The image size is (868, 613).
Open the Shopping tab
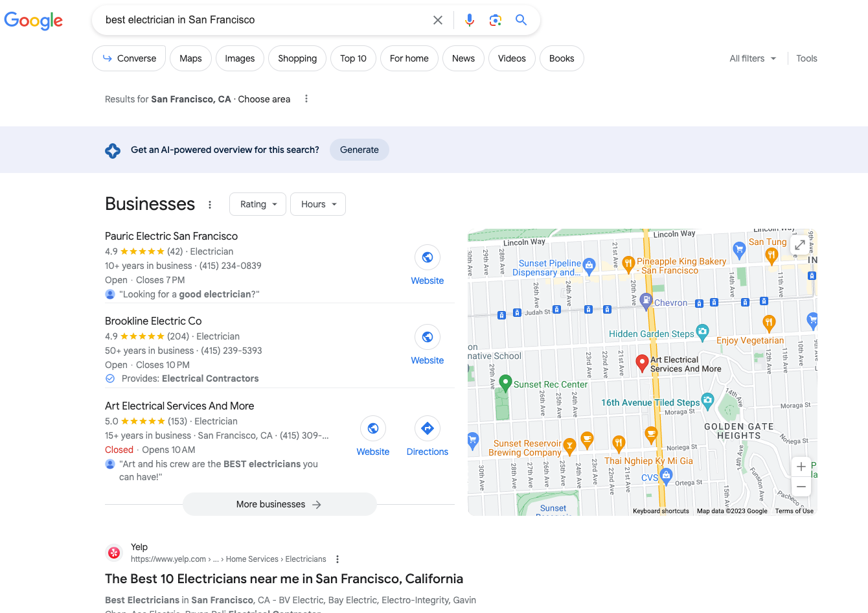pos(297,58)
